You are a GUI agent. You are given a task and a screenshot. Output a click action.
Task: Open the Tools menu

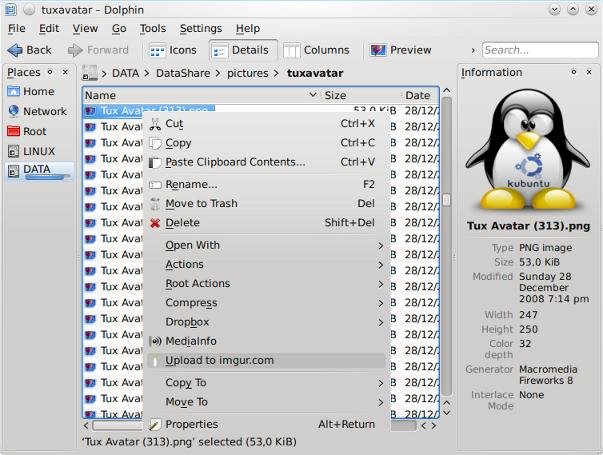click(153, 28)
